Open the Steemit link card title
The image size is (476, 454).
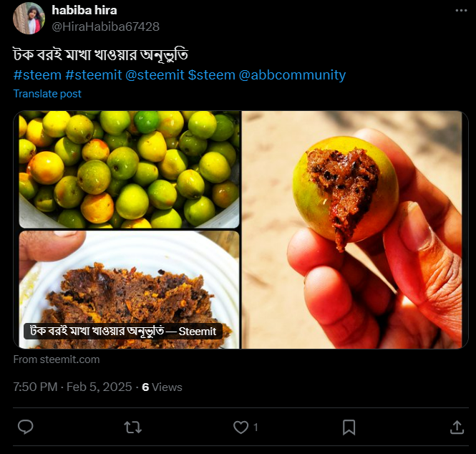coord(123,331)
